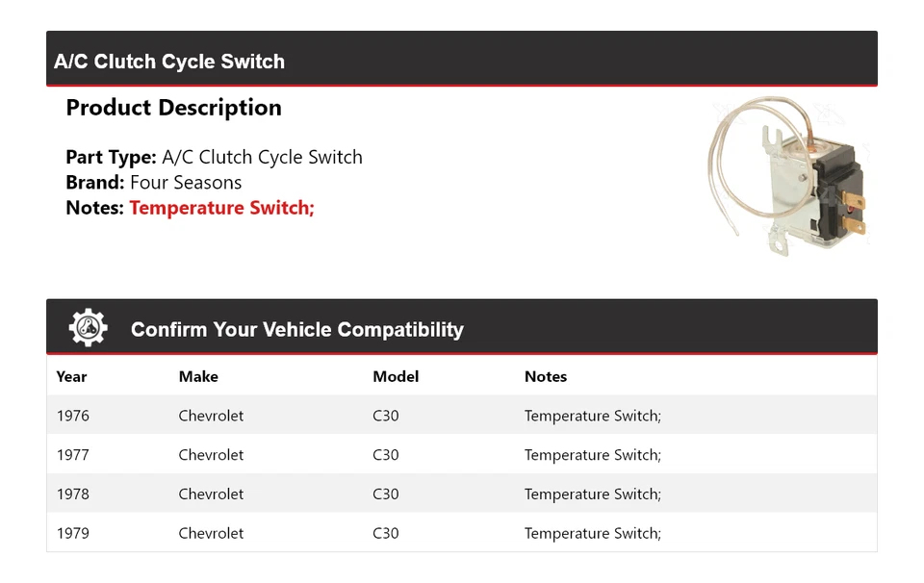Click the red Temperature Switch notes text

click(221, 208)
